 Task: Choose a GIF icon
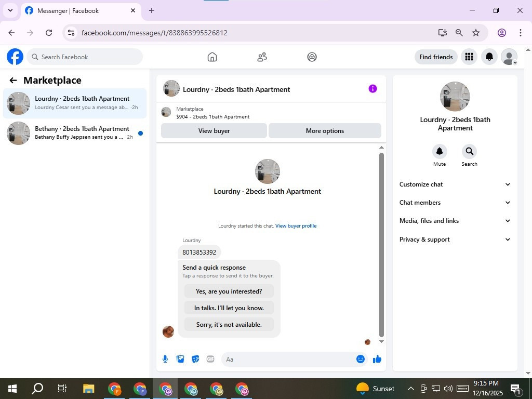210,359
